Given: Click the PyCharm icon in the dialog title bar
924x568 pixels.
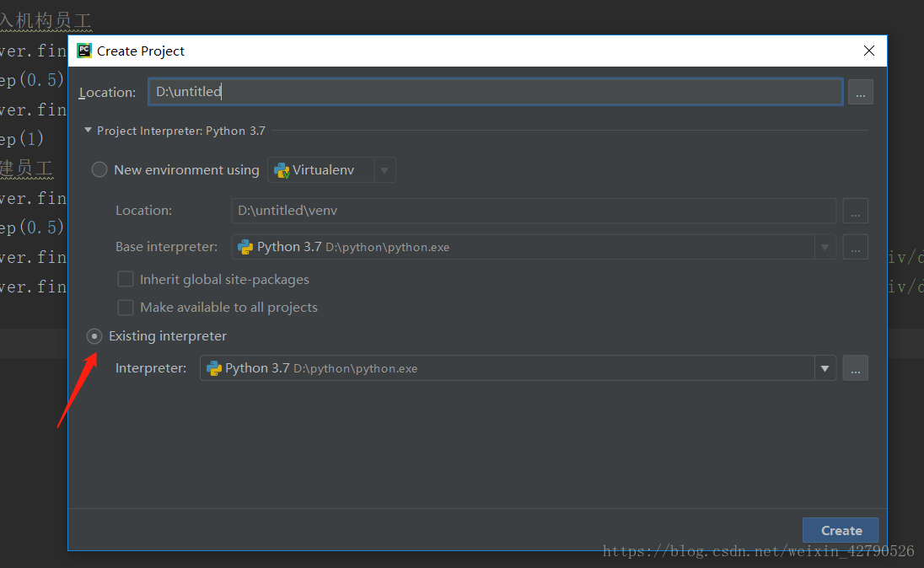Looking at the screenshot, I should pos(84,51).
